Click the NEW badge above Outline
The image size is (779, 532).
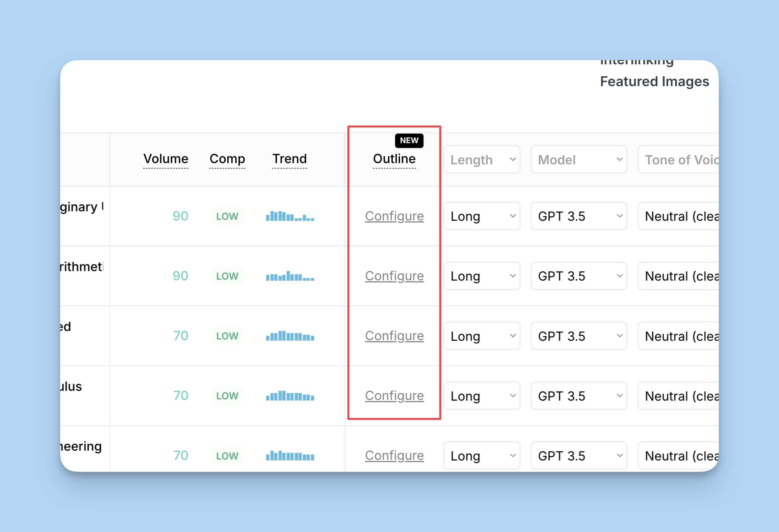click(409, 141)
